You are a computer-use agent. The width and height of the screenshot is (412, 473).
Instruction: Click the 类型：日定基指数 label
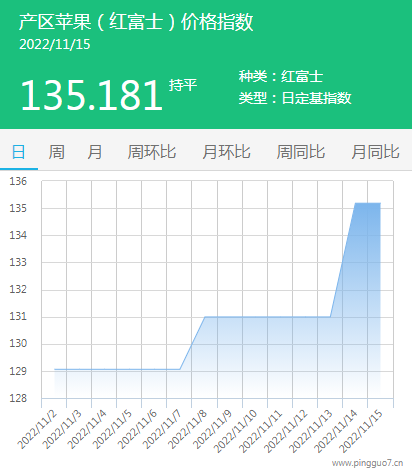295,98
